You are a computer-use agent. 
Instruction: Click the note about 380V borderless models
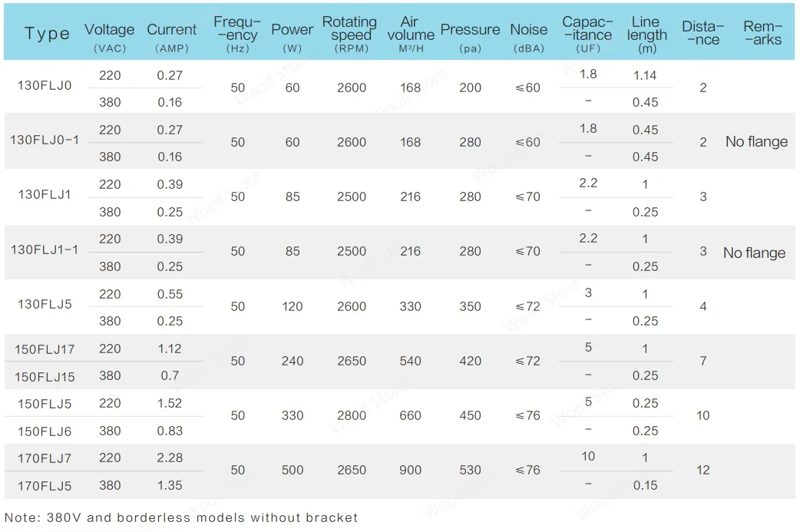pos(181,517)
